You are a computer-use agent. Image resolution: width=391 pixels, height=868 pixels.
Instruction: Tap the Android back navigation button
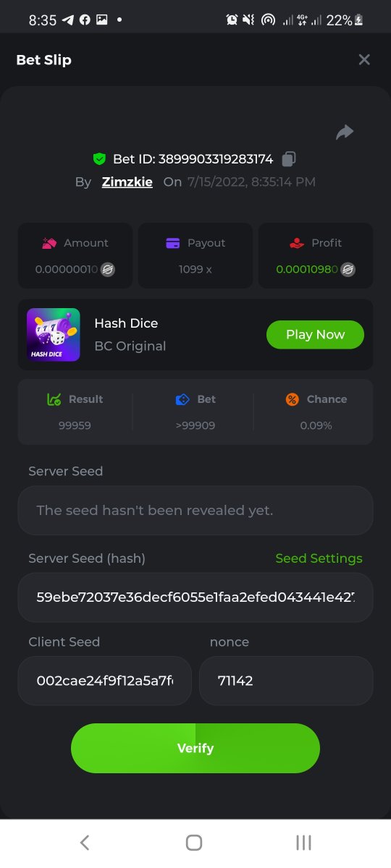point(85,842)
